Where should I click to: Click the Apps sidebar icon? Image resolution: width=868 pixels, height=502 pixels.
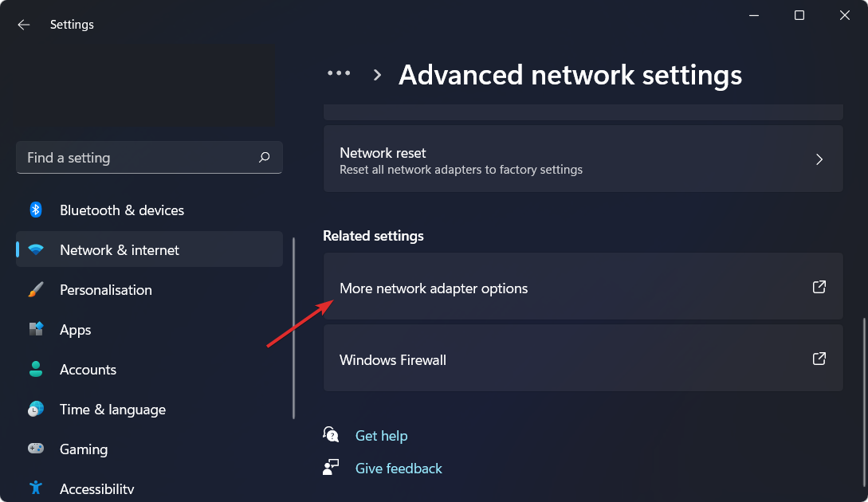(x=36, y=330)
